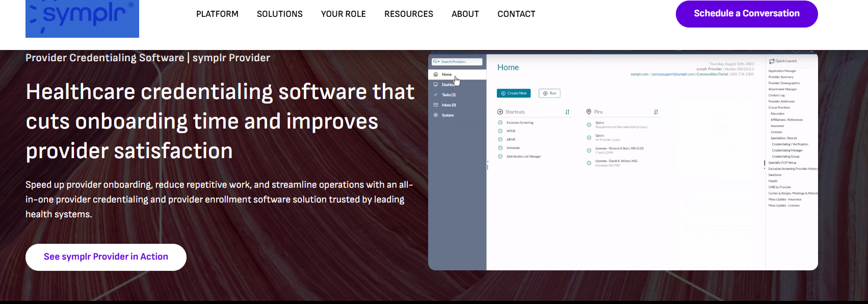Click the Pins location marker icon
The width and height of the screenshot is (868, 304).
pos(589,112)
